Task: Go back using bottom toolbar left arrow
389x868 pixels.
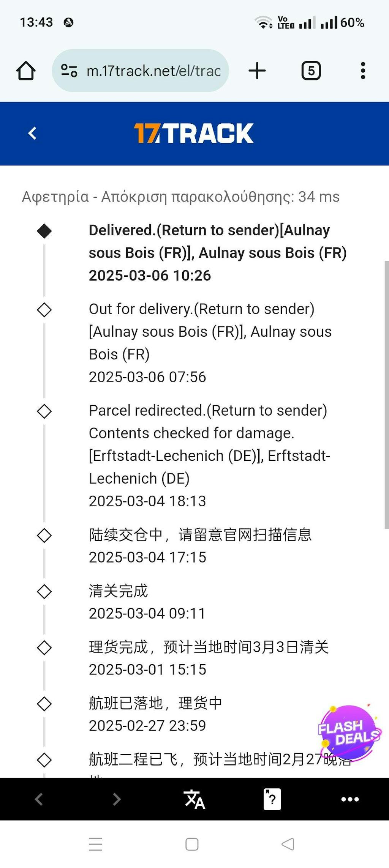Action: click(39, 799)
